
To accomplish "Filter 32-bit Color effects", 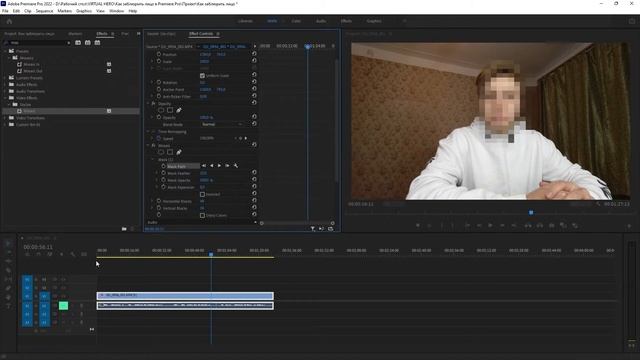I will tap(88, 42).
